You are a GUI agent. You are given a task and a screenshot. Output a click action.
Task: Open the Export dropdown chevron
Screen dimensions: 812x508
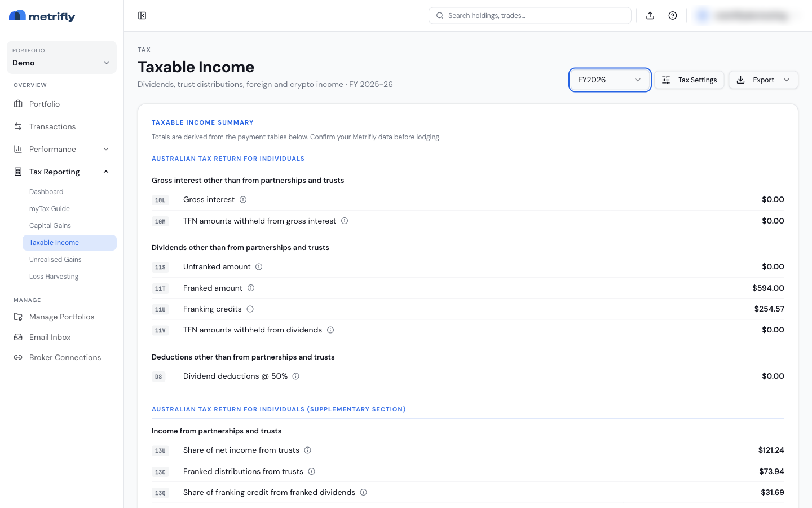point(787,80)
